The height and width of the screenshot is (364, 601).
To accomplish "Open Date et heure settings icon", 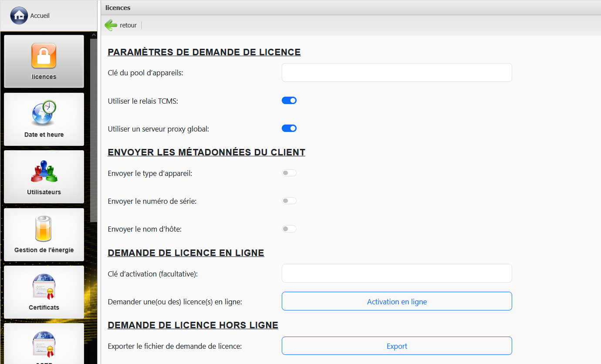I will point(44,113).
